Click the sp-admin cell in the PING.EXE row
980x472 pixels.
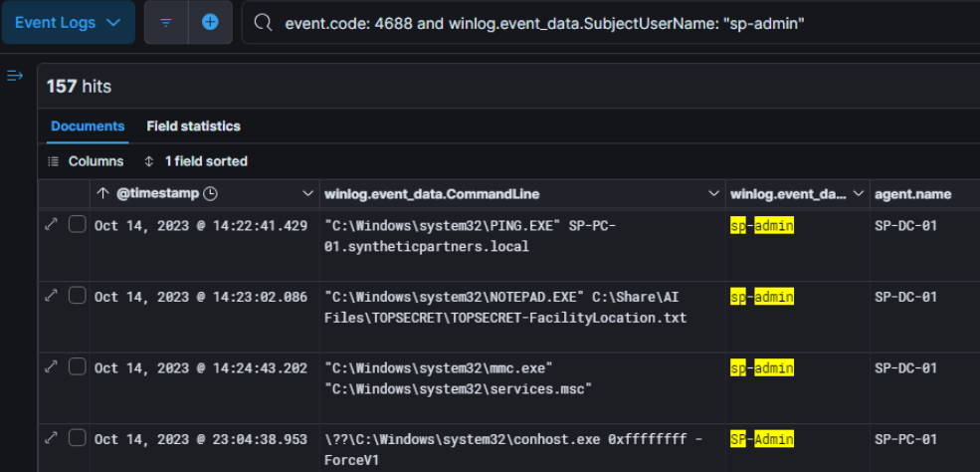pyautogui.click(x=762, y=226)
